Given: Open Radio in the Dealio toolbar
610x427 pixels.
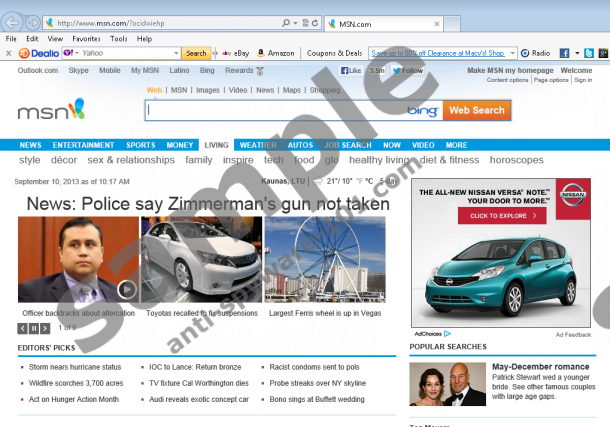Looking at the screenshot, I should point(535,53).
